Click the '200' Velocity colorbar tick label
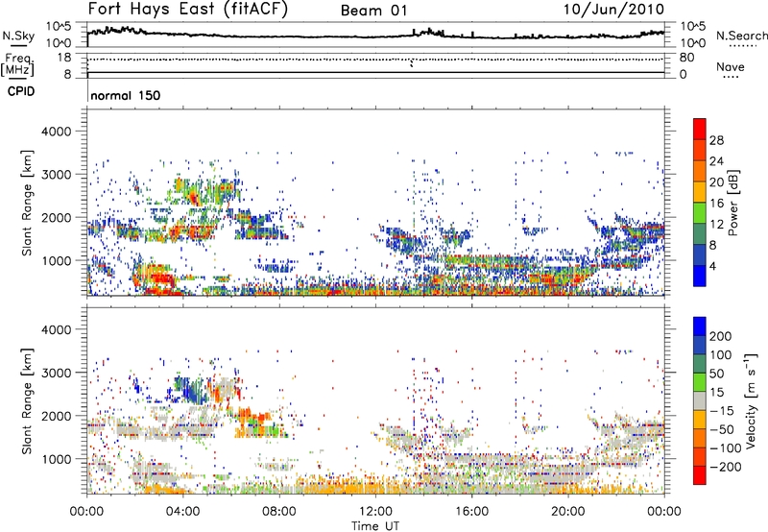 pyautogui.click(x=721, y=336)
